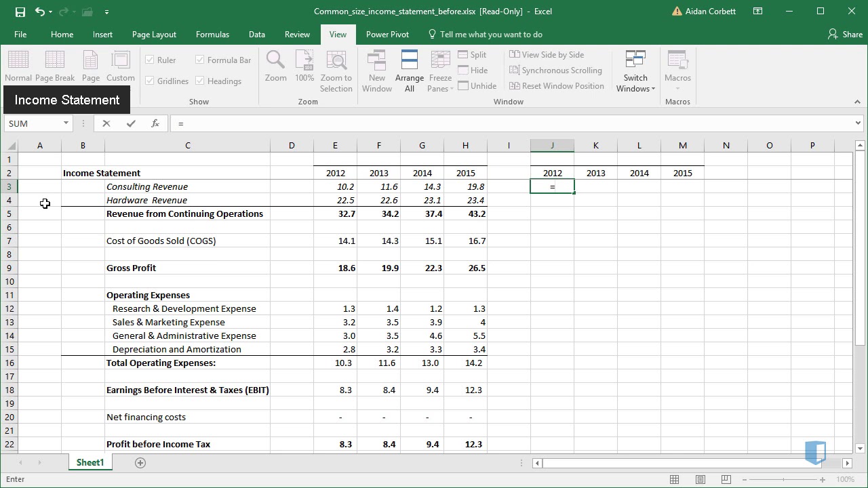Click the Aidan Corbett account name
Image resolution: width=868 pixels, height=488 pixels.
click(710, 12)
